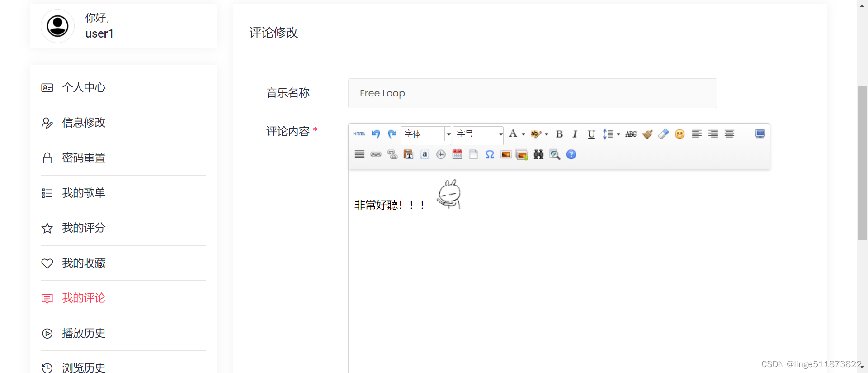
Task: Align text right
Action: pyautogui.click(x=713, y=134)
